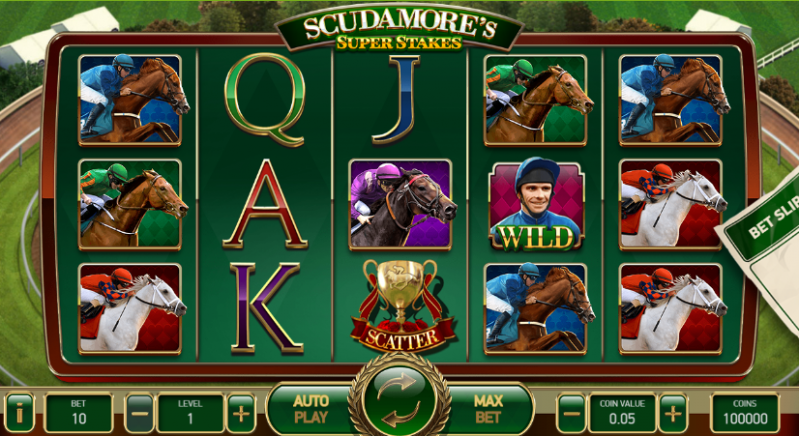Viewport: 799px width, 436px height.
Task: Raise the coin value using plus button
Action: pos(673,413)
